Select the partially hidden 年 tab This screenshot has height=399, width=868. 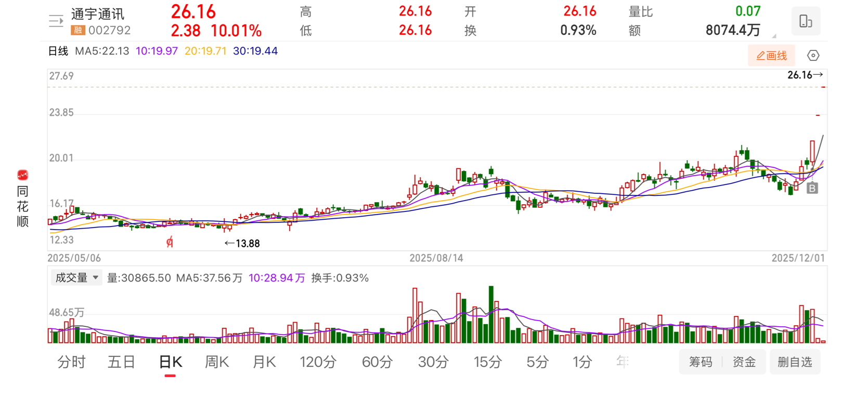click(x=623, y=362)
